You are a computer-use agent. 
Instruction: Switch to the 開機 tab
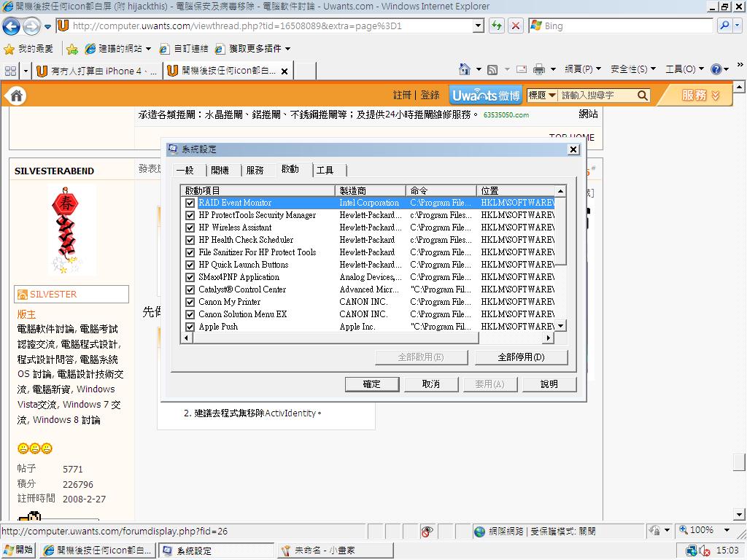[x=220, y=171]
